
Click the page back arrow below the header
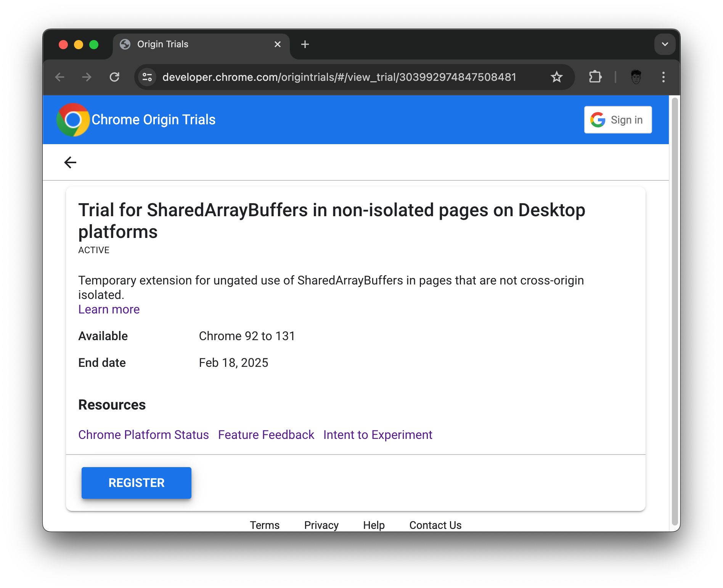[x=70, y=162]
